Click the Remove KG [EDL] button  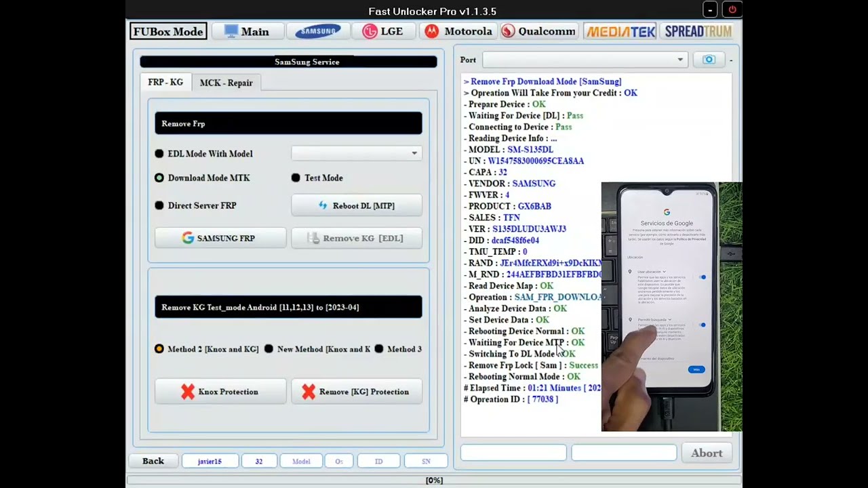point(357,238)
